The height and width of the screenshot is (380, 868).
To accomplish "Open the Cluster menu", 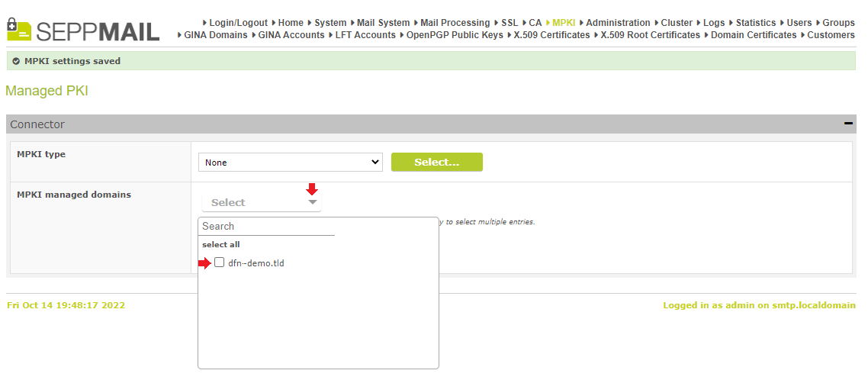I will point(677,23).
